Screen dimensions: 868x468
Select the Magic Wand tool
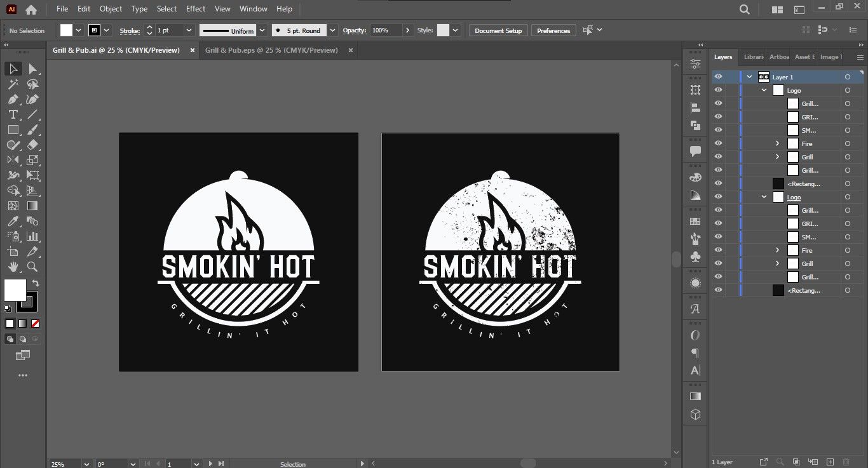click(13, 84)
